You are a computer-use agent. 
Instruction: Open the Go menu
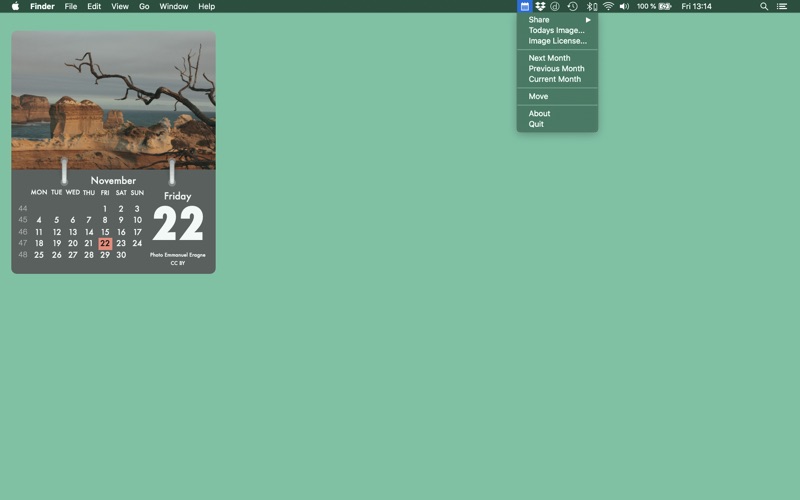(144, 6)
